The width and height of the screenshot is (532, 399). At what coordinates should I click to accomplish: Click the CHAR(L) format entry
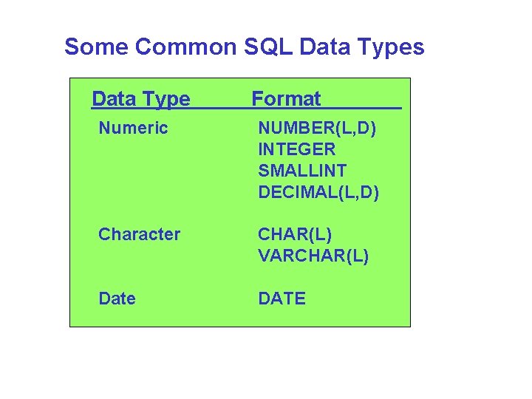tap(295, 234)
